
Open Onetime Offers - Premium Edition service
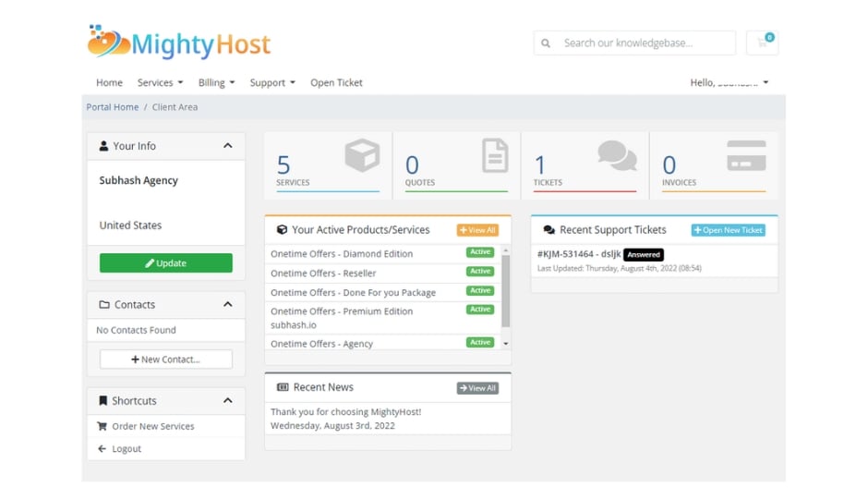[x=342, y=311]
